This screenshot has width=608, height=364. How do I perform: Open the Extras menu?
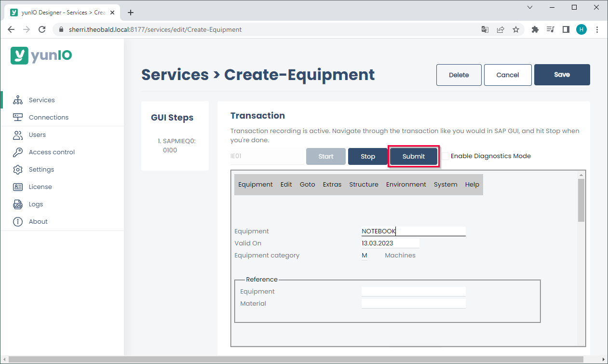(x=332, y=185)
